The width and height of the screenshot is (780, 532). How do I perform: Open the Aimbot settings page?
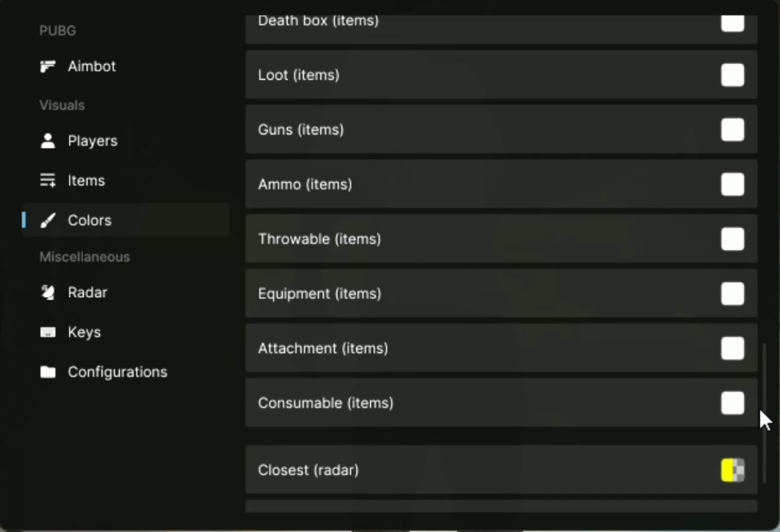pyautogui.click(x=91, y=66)
